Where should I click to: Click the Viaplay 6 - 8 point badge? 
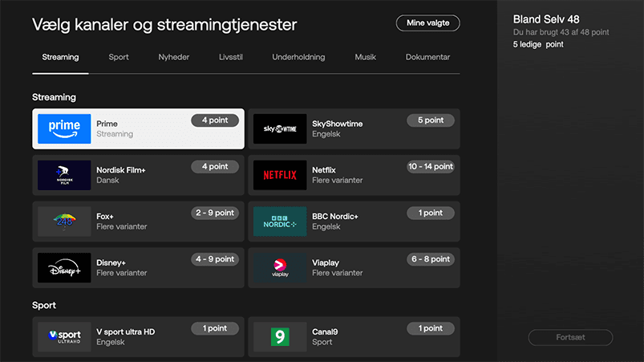(431, 259)
